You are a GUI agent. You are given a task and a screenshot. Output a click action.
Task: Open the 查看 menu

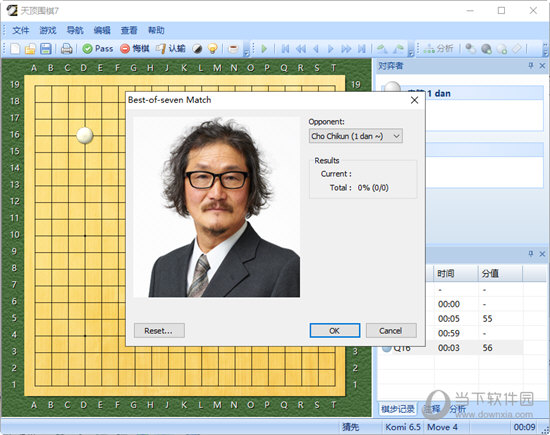point(129,30)
